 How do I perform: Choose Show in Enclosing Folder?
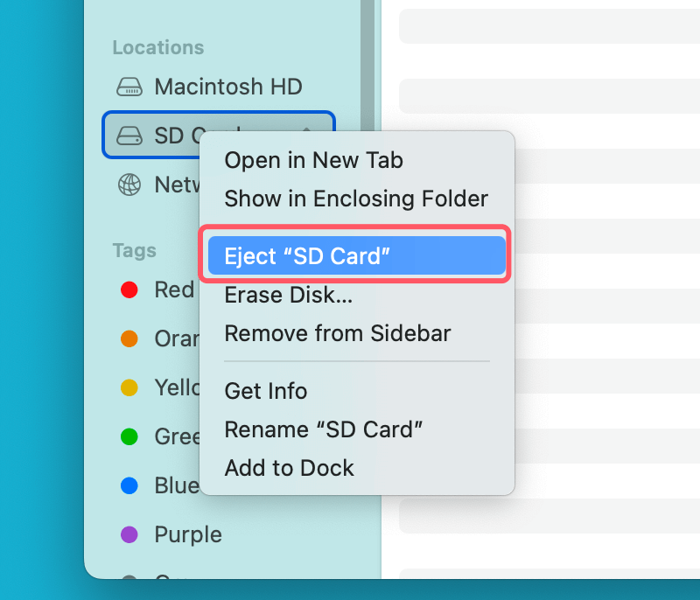tap(355, 199)
